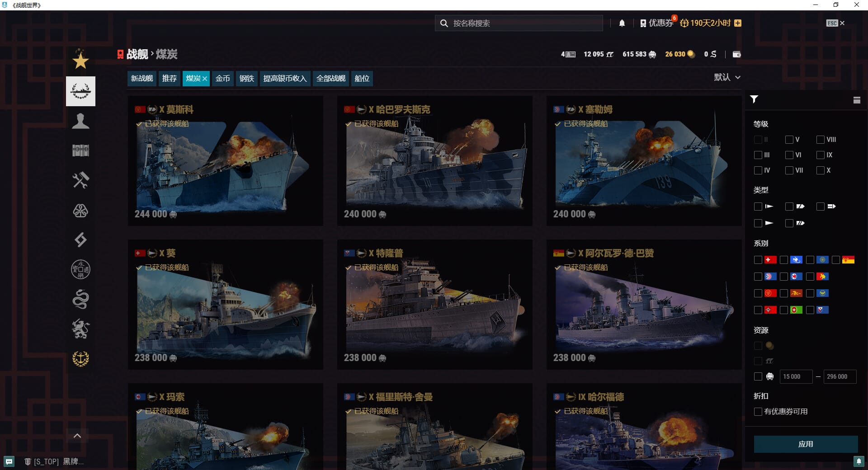
Task: Tick the 有优惠券可用 checkbox
Action: click(758, 412)
